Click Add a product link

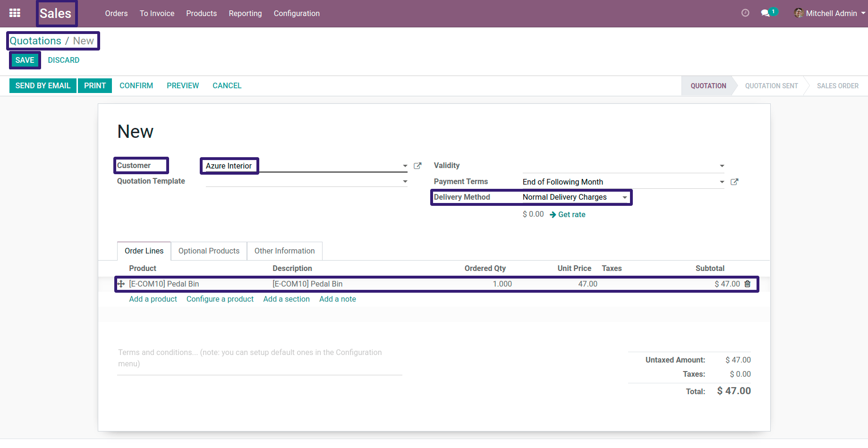pyautogui.click(x=153, y=299)
